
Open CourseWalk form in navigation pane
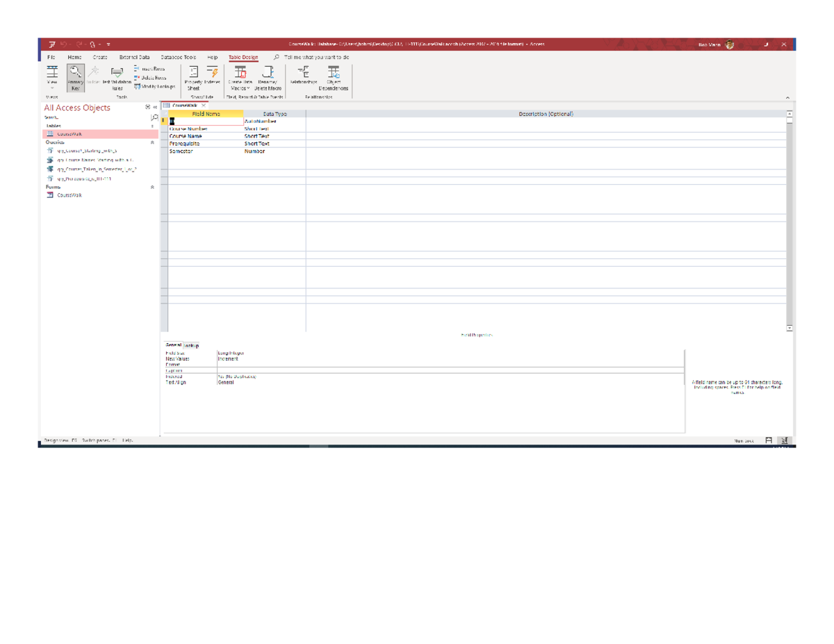coord(69,195)
